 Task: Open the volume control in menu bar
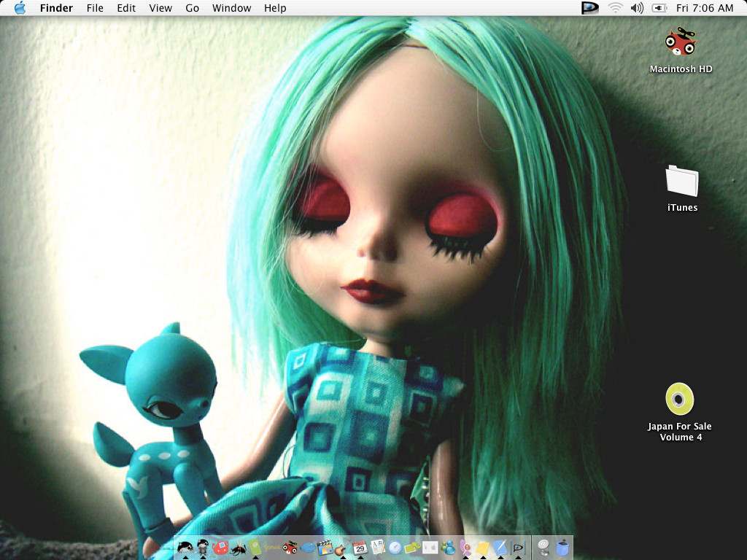637,8
